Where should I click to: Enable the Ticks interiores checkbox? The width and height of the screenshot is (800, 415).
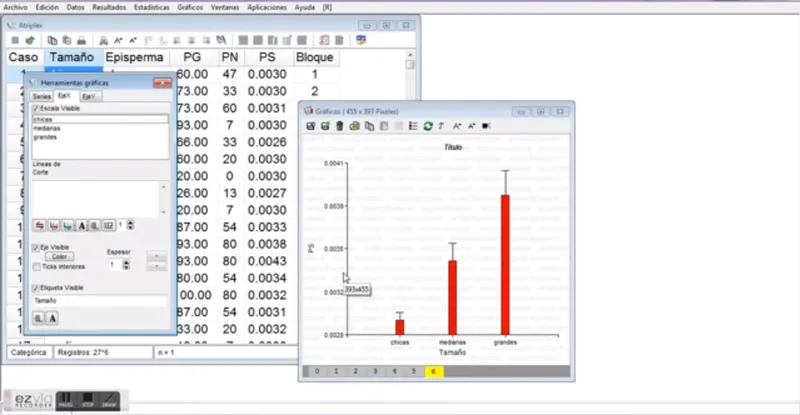pyautogui.click(x=36, y=267)
